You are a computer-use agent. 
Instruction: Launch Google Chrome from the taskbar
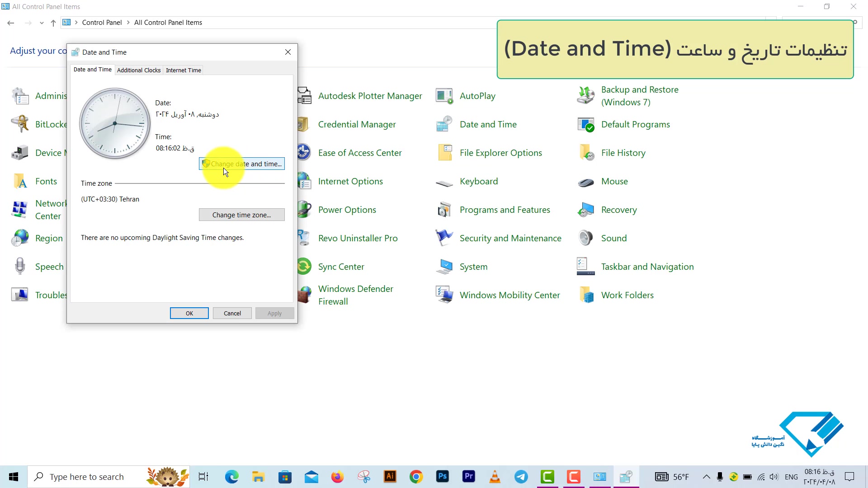click(x=416, y=477)
